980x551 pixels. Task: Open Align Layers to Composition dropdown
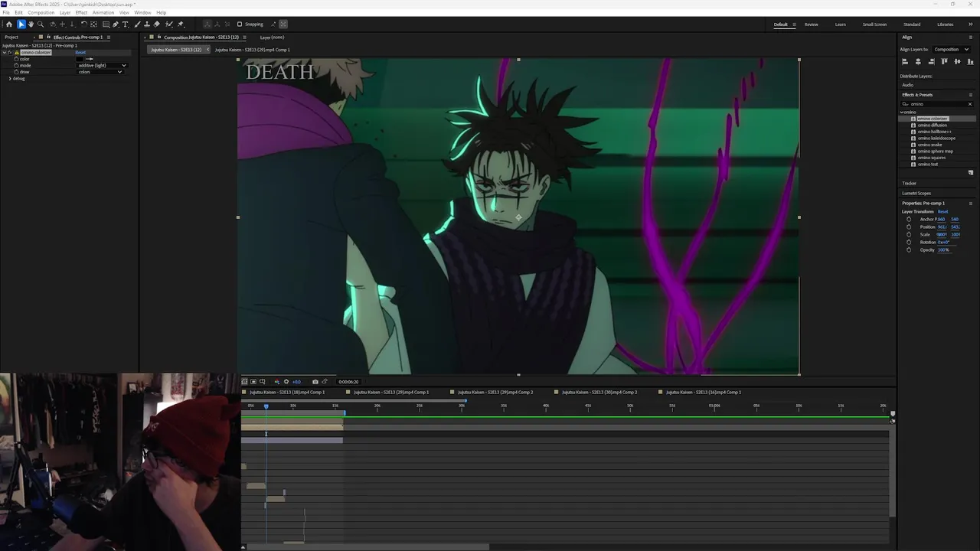click(951, 49)
